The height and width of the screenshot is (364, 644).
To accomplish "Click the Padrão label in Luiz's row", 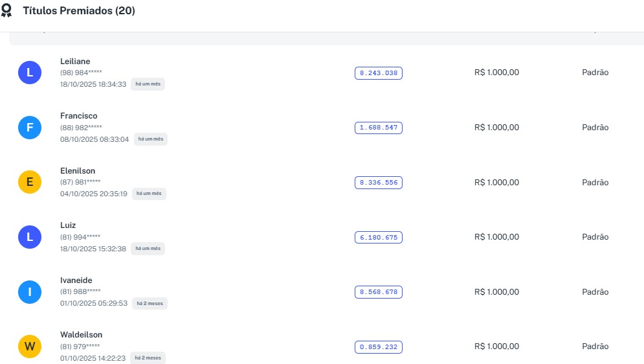I will (595, 237).
